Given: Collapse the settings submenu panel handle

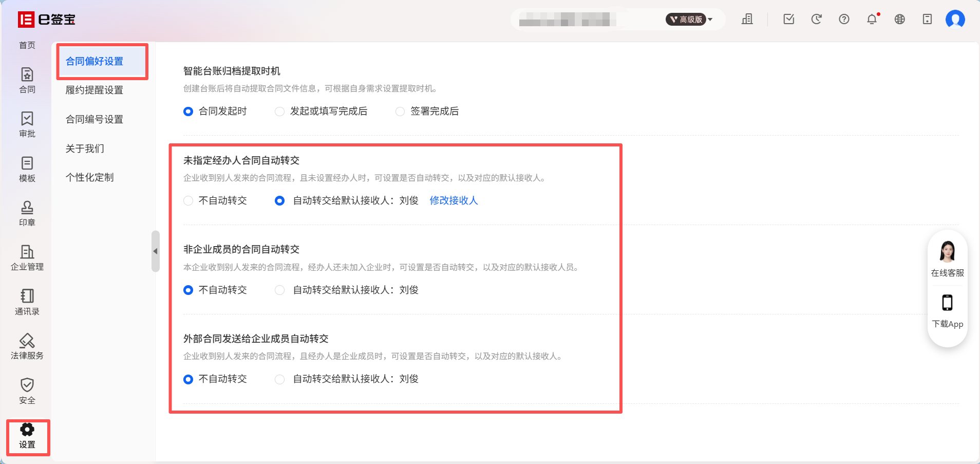Looking at the screenshot, I should 155,251.
